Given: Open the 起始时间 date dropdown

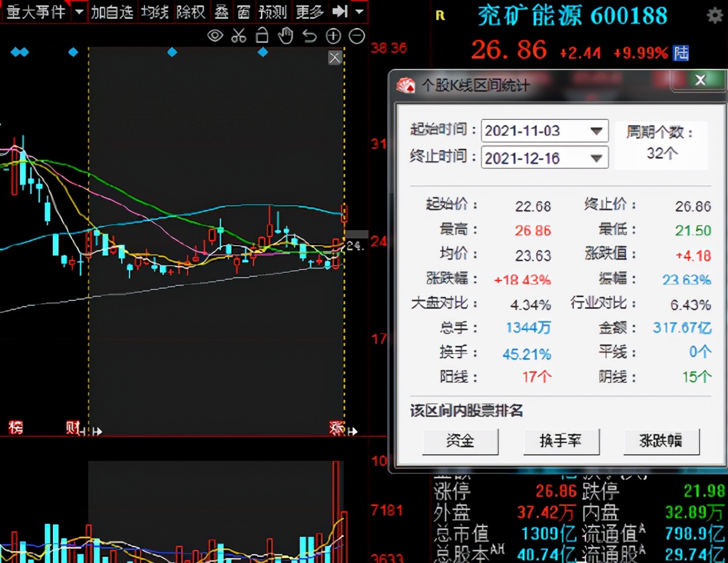Looking at the screenshot, I should (596, 131).
